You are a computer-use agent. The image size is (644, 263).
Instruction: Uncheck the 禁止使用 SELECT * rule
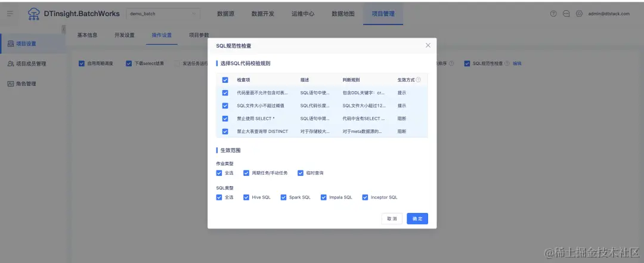225,119
